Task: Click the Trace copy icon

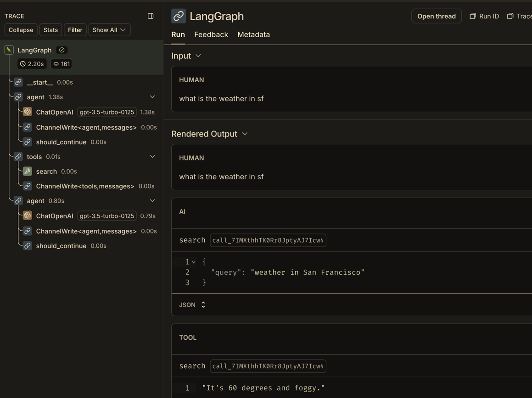Action: 510,16
